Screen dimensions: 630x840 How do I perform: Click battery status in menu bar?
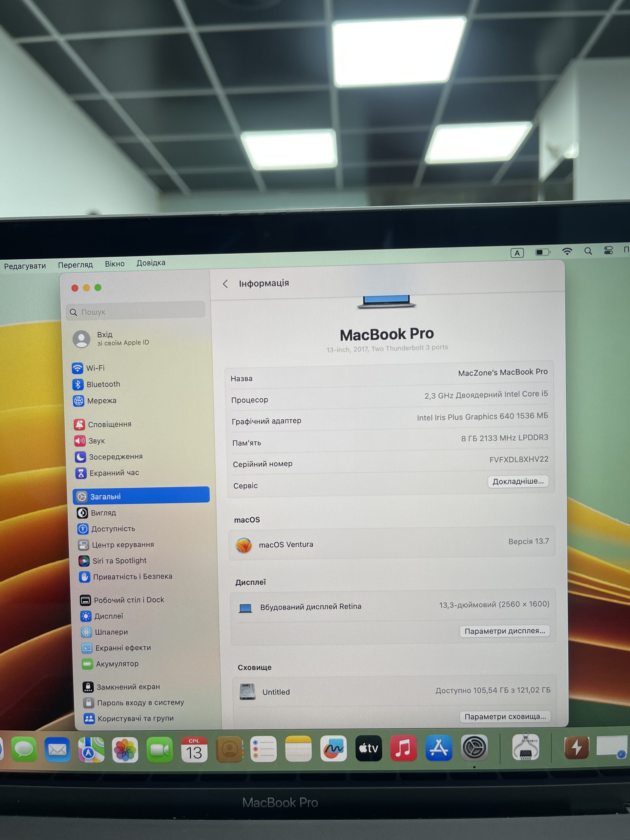click(543, 252)
